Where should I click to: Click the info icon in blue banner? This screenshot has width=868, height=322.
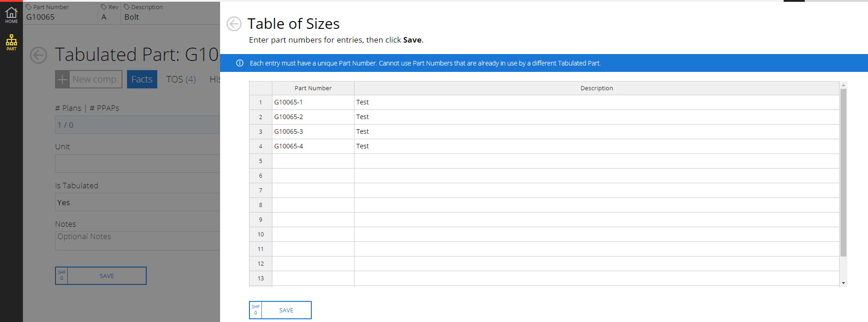coord(240,63)
